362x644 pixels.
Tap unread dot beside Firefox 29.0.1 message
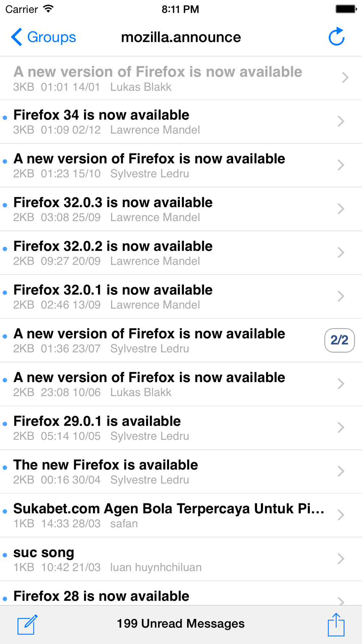5,423
